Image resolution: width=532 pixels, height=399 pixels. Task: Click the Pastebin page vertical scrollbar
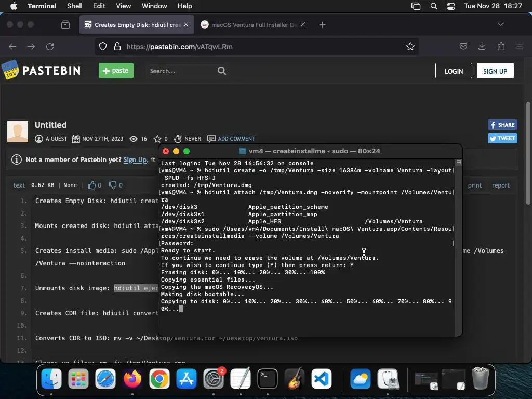pyautogui.click(x=528, y=153)
